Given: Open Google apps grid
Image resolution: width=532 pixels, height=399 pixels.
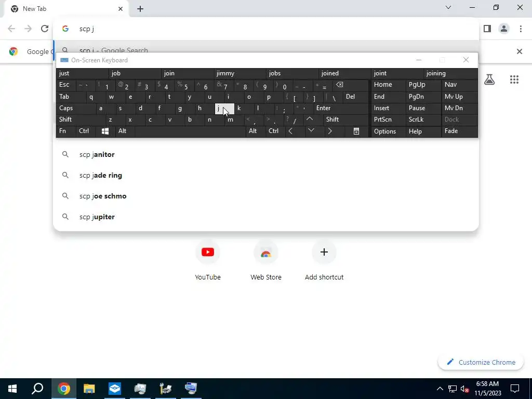Looking at the screenshot, I should tap(514, 79).
